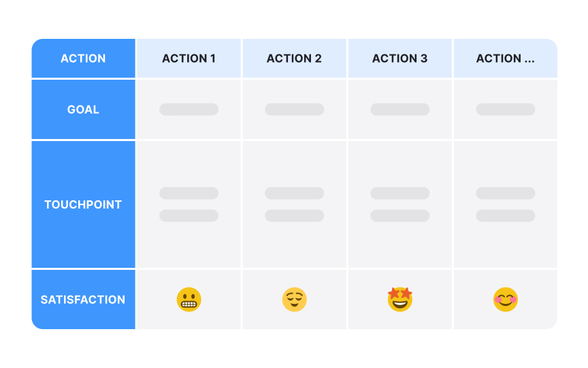Select the blushing smile emoji in last column
Image resolution: width=588 pixels, height=368 pixels.
point(506,300)
